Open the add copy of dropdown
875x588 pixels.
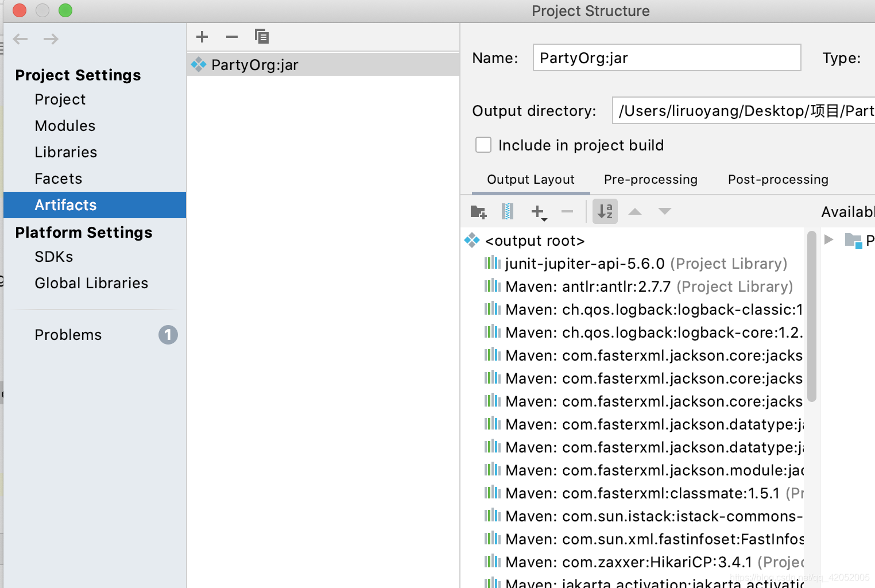pyautogui.click(x=539, y=212)
